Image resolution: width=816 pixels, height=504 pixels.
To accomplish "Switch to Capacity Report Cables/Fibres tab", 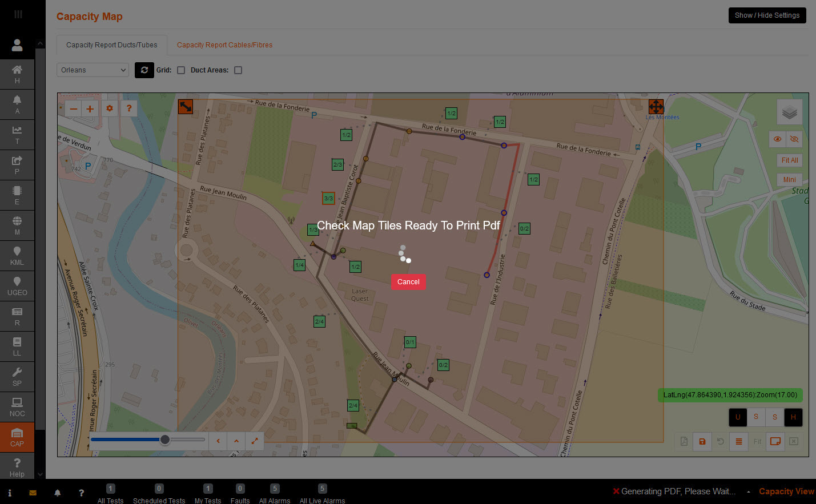I will point(224,45).
